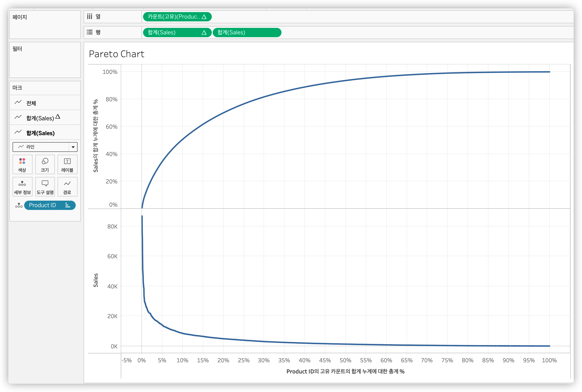This screenshot has width=582, height=392.
Task: Select the 전체 marks card tab
Action: (31, 103)
